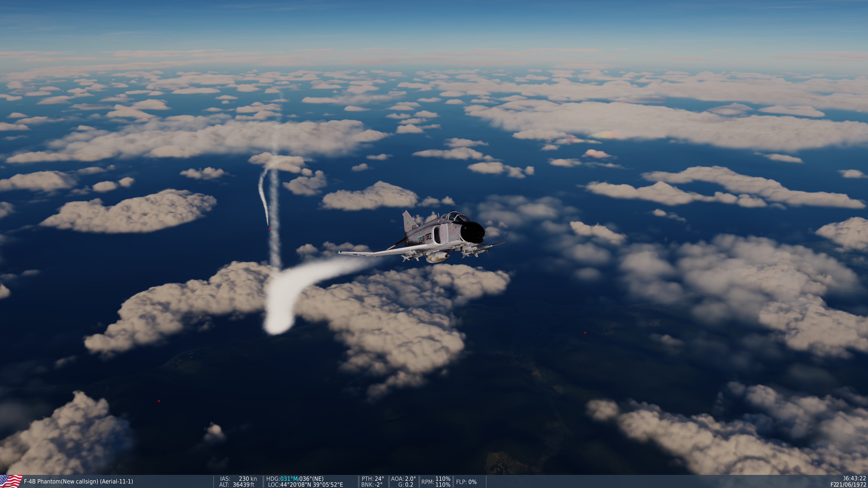Click the red marker at lower right terrain

(585, 333)
